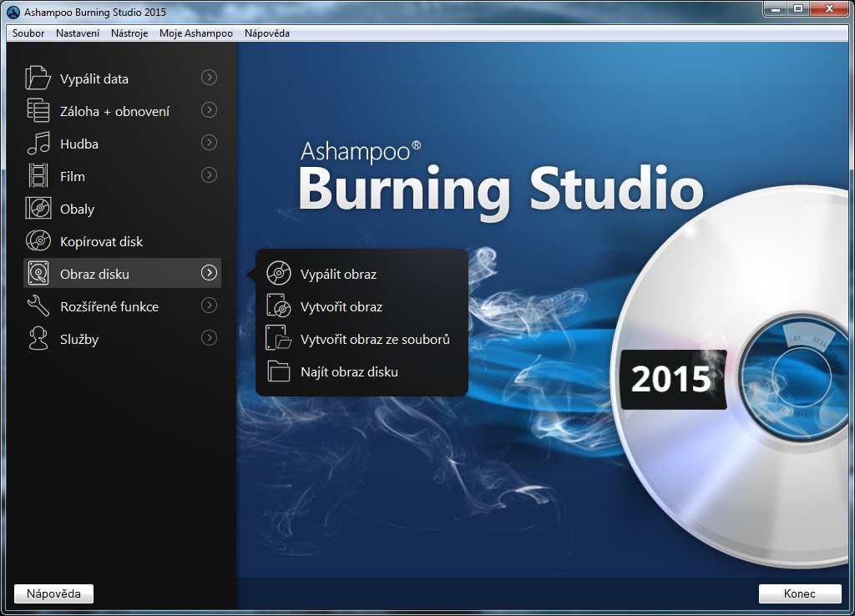This screenshot has width=855, height=616.
Task: Select the Služby label
Action: point(79,340)
